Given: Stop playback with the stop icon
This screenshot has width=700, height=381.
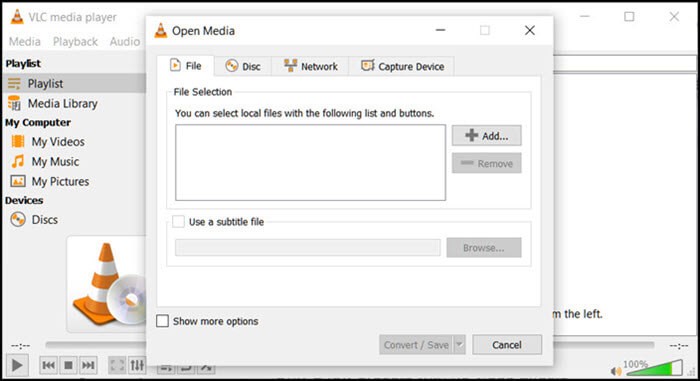Looking at the screenshot, I should coord(68,365).
